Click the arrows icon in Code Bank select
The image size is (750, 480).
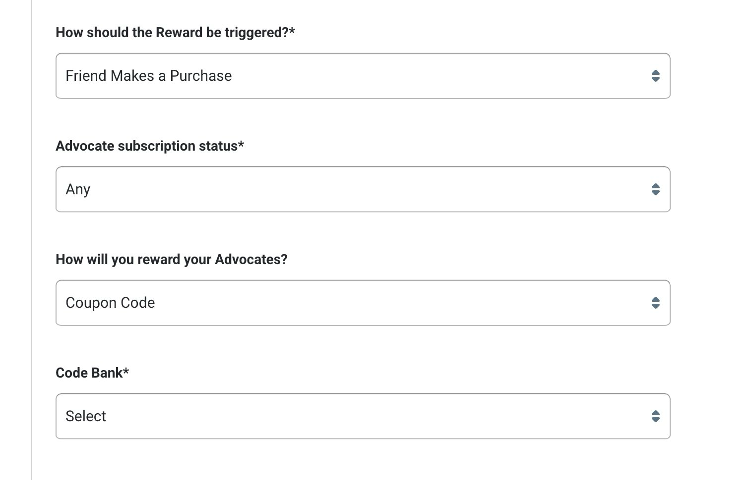coord(655,416)
